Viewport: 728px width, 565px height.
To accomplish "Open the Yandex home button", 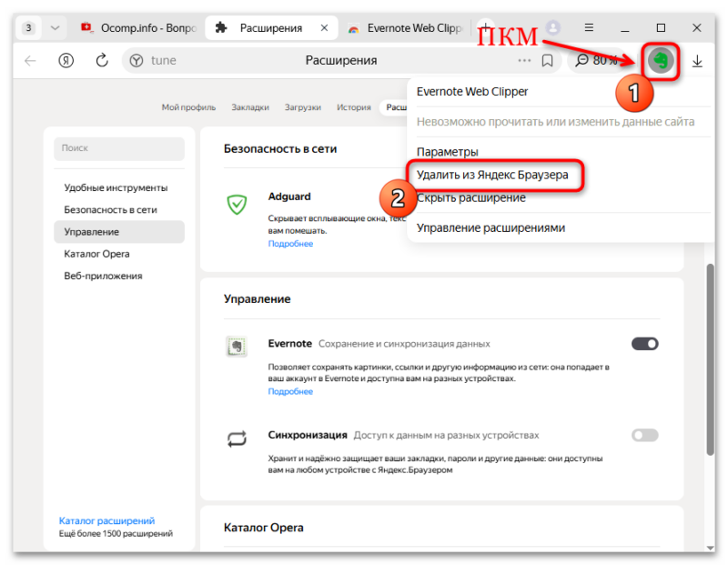I will point(66,61).
